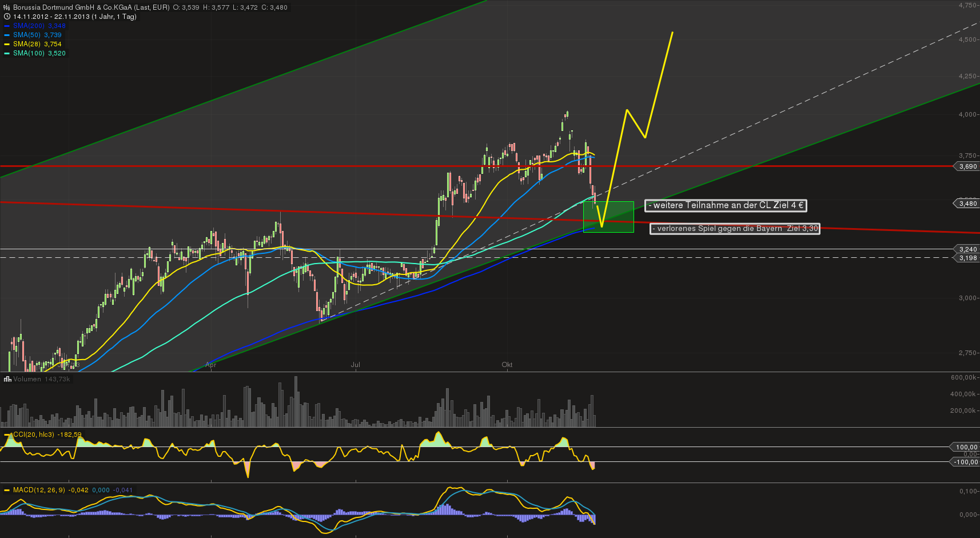Click the Okt label on the time axis
This screenshot has width=980, height=538.
point(507,365)
